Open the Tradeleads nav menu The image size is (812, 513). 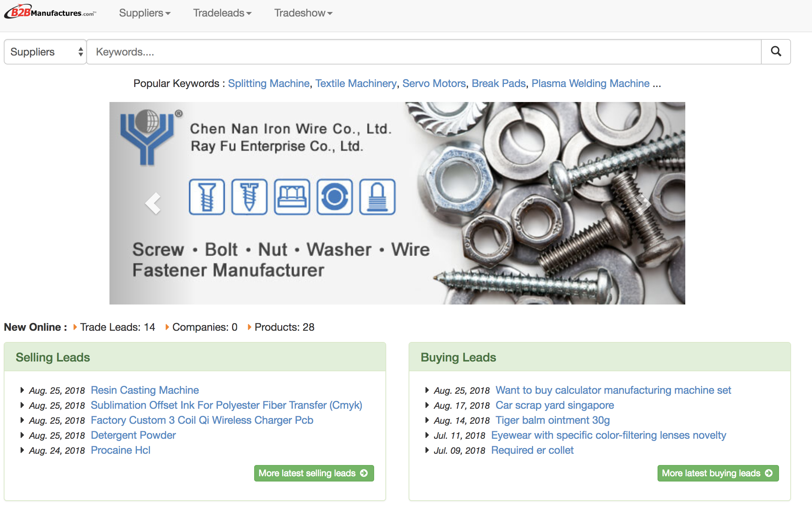coord(222,13)
